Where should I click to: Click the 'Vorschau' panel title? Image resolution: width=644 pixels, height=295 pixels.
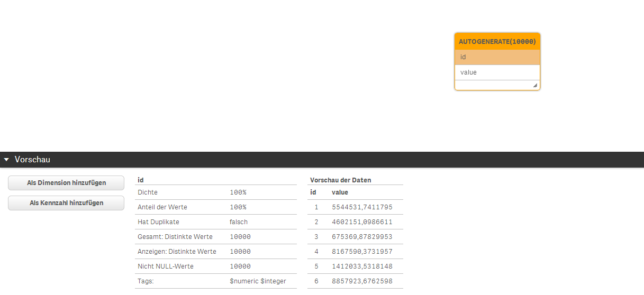pos(32,159)
